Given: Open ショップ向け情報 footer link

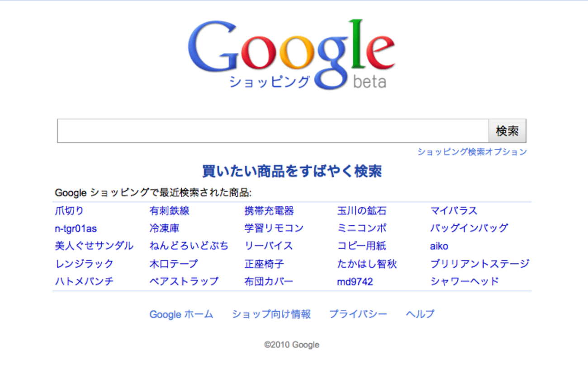Looking at the screenshot, I should point(271,314).
